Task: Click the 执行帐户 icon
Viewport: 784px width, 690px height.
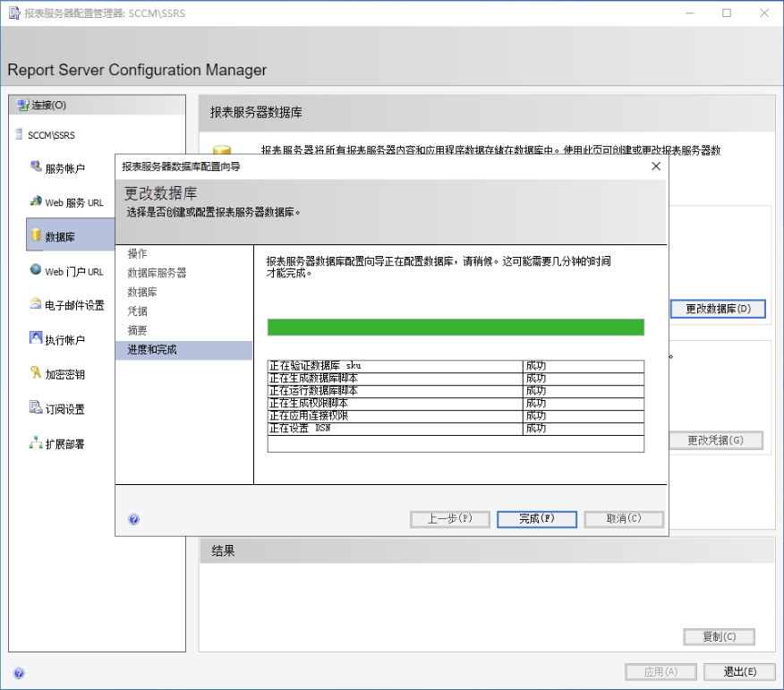Action: tap(36, 338)
